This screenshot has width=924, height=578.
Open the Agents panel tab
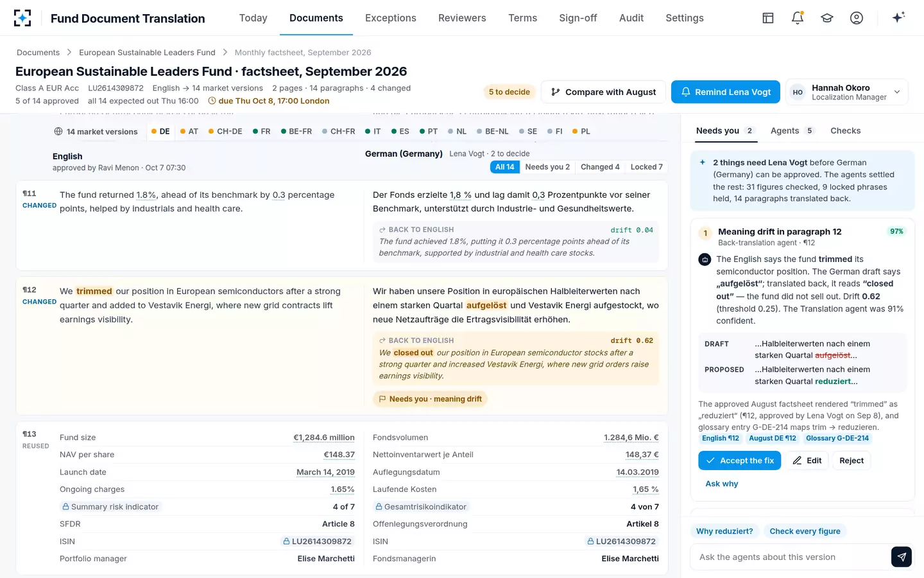tap(792, 130)
